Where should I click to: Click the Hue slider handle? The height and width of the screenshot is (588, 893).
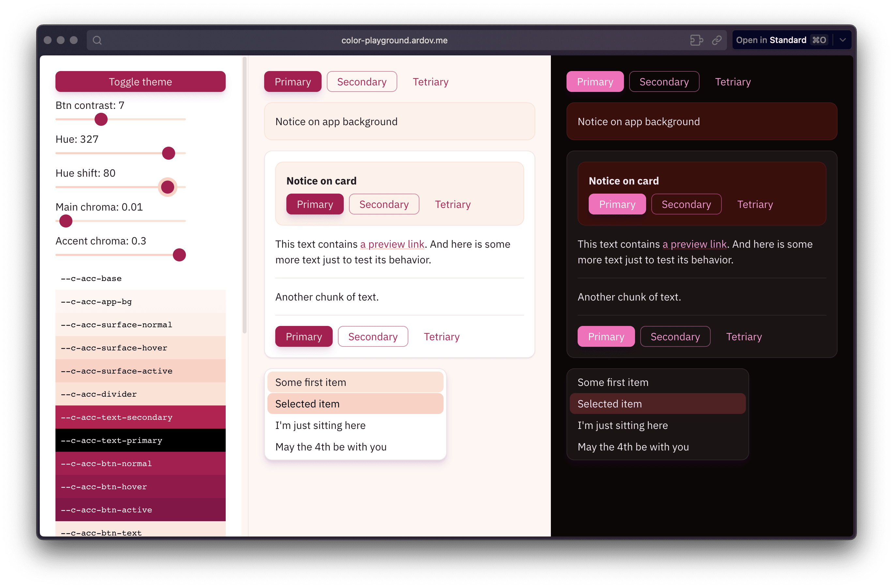pyautogui.click(x=169, y=153)
